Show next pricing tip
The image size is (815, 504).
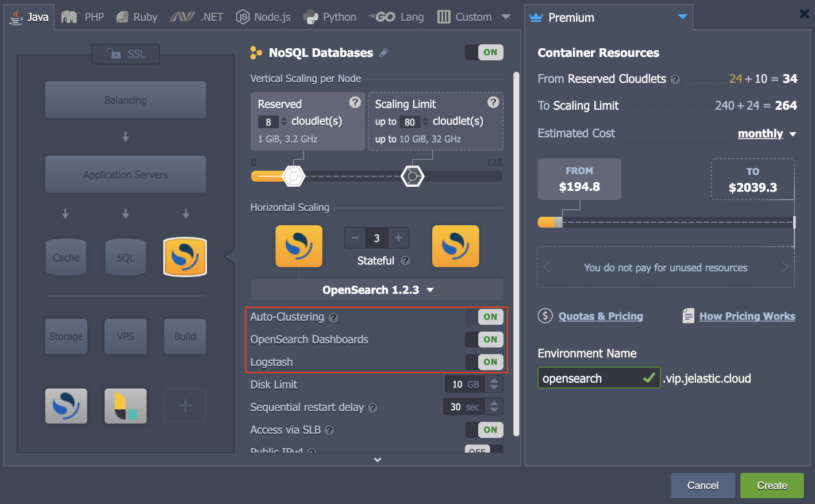pyautogui.click(x=785, y=267)
